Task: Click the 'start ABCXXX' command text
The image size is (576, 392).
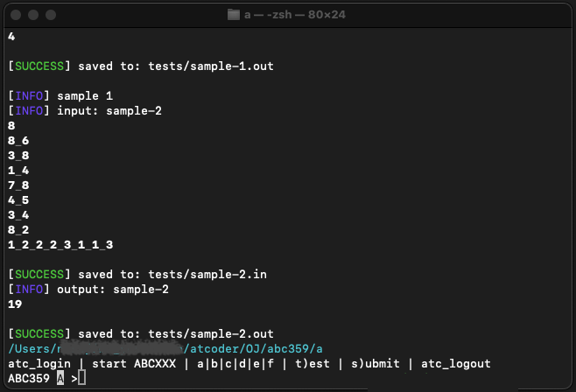Action: 134,364
